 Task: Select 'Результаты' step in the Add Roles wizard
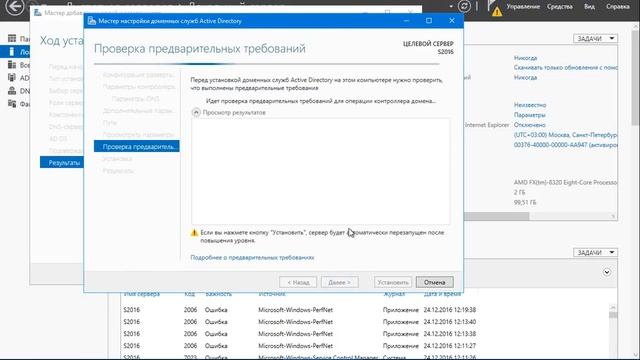tap(62, 162)
